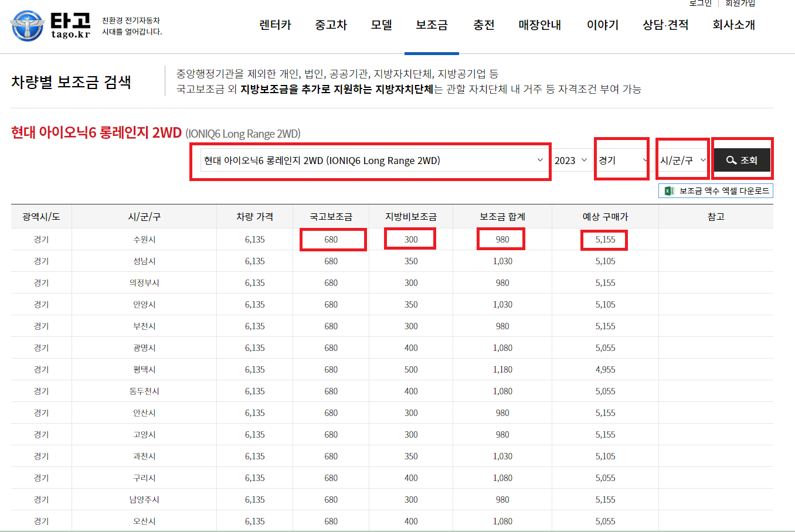Image resolution: width=795 pixels, height=532 pixels.
Task: Select the 오산시 row
Action: click(x=392, y=521)
